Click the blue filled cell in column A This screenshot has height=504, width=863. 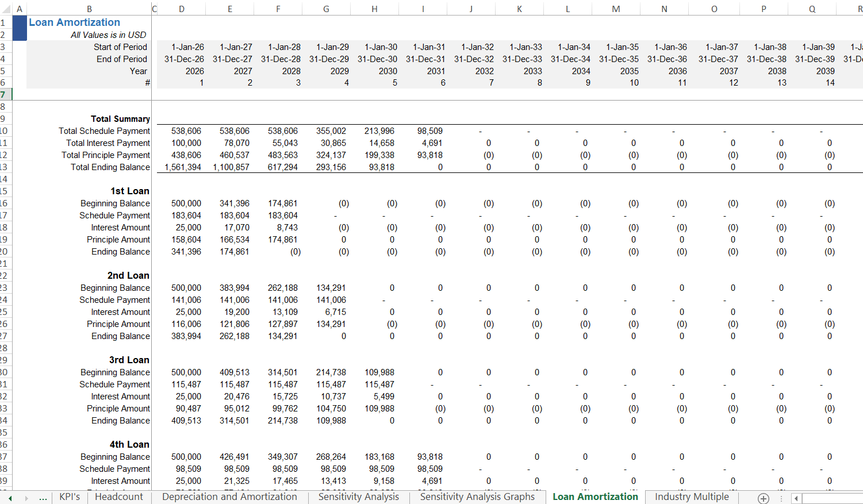[20, 28]
